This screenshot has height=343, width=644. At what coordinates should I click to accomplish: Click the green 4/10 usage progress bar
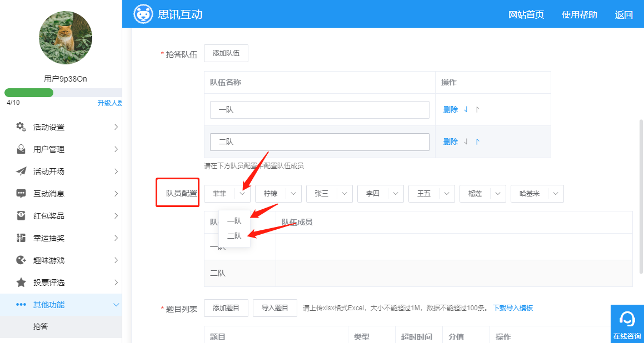(29, 93)
